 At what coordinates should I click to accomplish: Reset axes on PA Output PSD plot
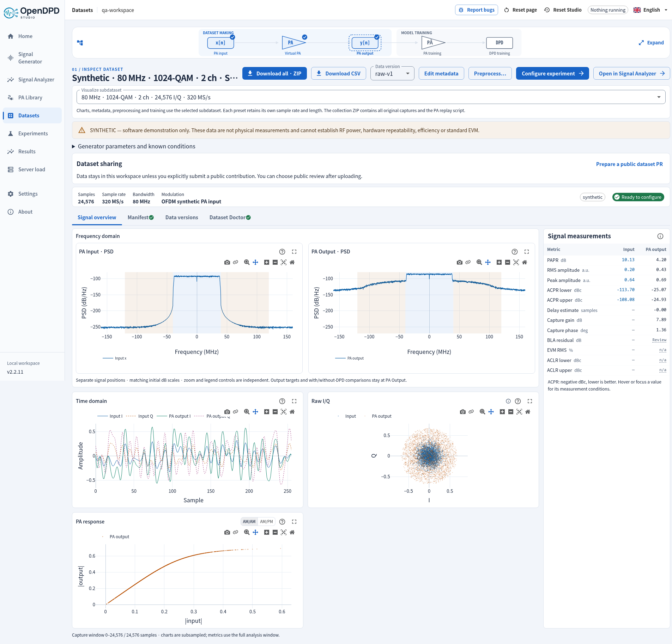pos(525,262)
